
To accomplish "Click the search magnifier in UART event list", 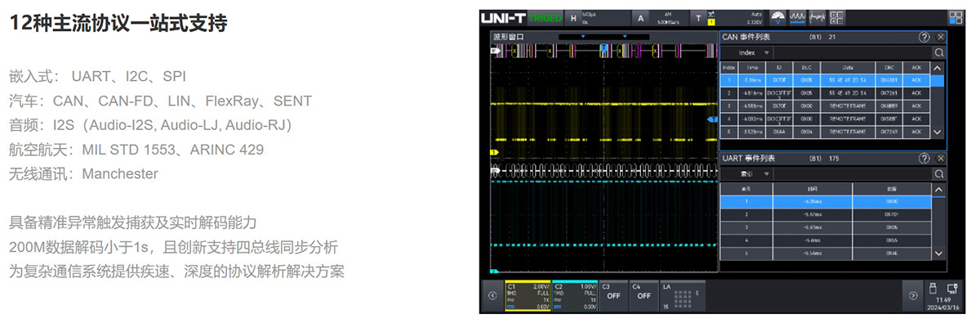I will point(939,173).
